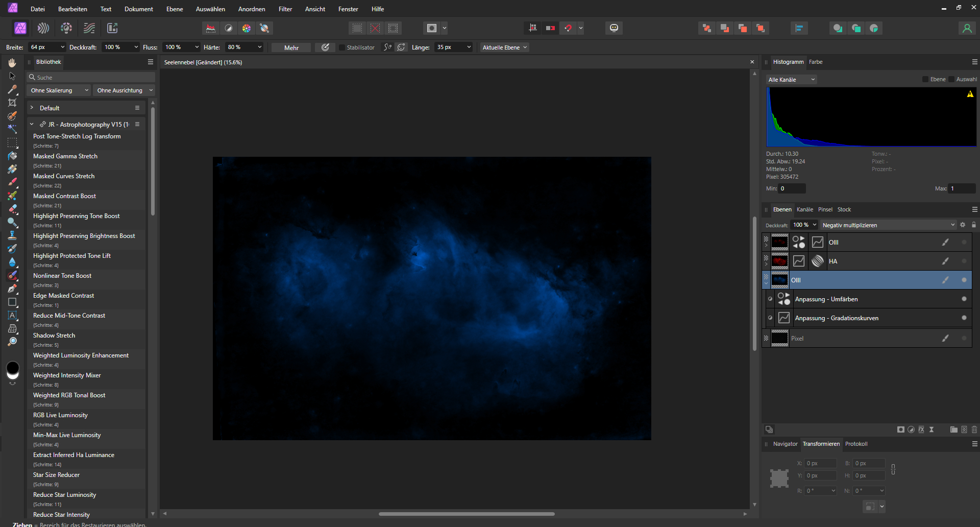Click the Assistant robot icon
Viewport: 980px width, 527px height.
(x=614, y=28)
